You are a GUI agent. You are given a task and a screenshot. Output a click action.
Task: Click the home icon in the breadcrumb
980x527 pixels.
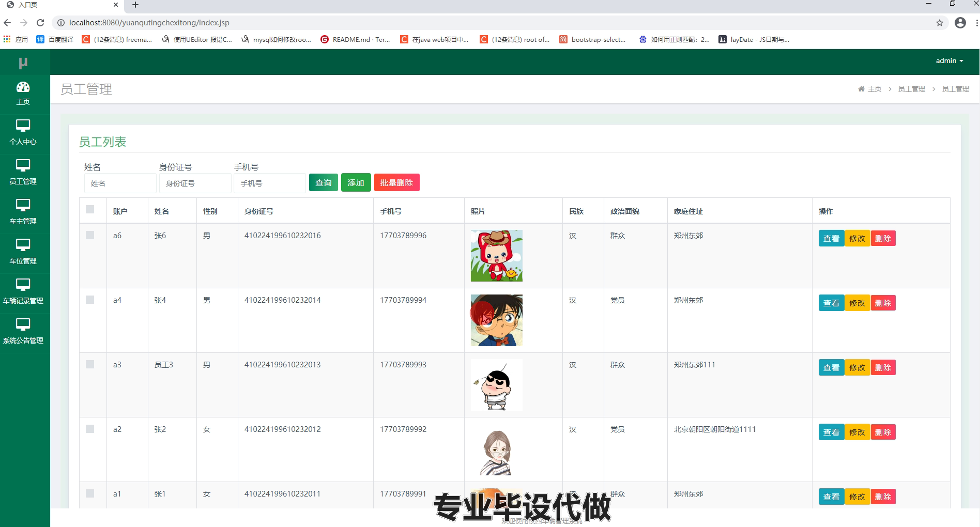click(861, 89)
